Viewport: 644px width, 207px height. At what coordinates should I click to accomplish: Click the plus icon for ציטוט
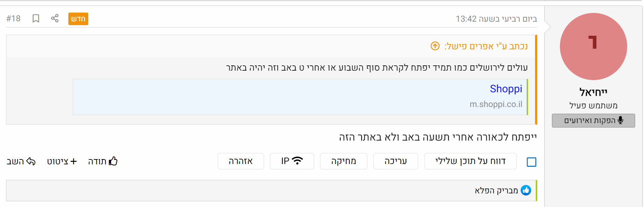click(74, 161)
